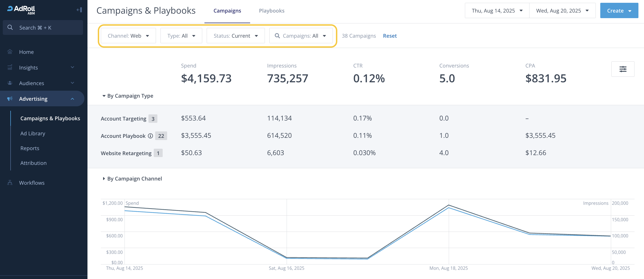
Task: Expand the By Campaign Channel section
Action: coord(104,179)
